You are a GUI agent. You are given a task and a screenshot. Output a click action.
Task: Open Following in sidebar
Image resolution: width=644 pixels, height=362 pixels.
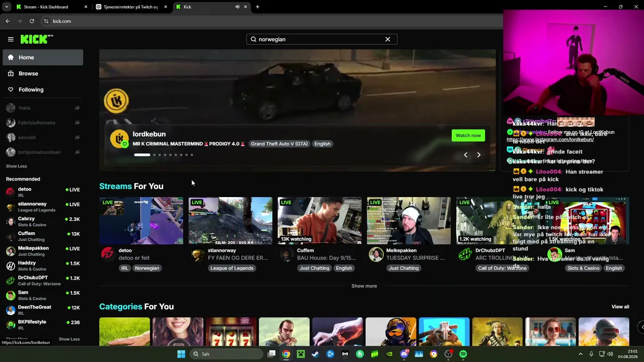click(43, 89)
